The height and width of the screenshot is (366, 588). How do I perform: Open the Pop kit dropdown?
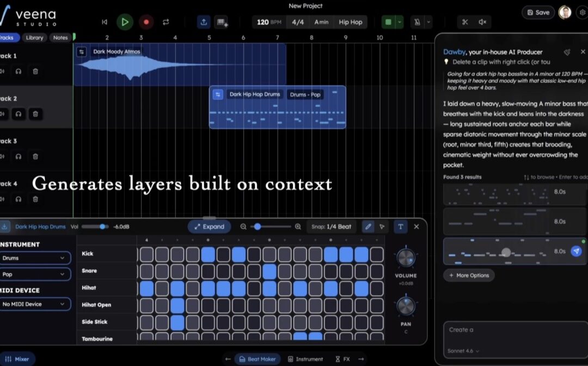[x=34, y=274]
